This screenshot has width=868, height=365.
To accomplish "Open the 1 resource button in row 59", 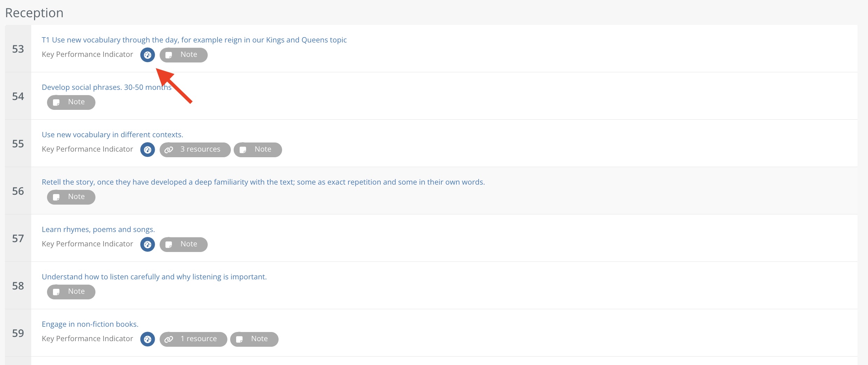I will point(193,339).
